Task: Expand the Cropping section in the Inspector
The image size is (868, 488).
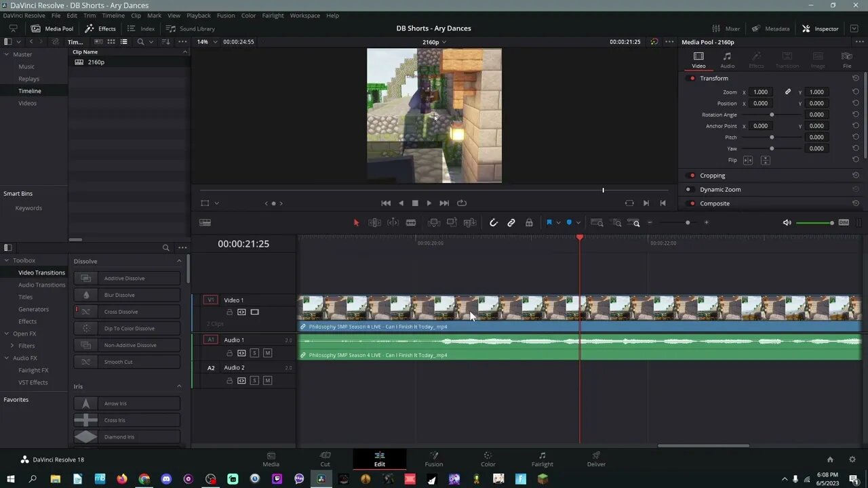Action: click(x=712, y=176)
